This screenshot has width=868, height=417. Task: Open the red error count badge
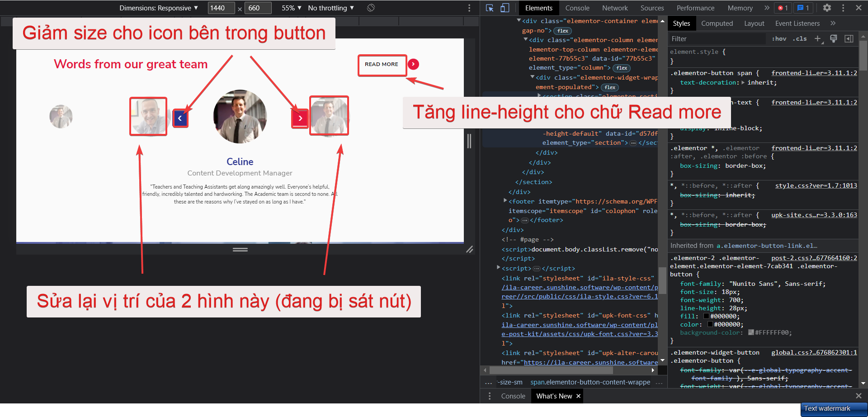[x=783, y=8]
